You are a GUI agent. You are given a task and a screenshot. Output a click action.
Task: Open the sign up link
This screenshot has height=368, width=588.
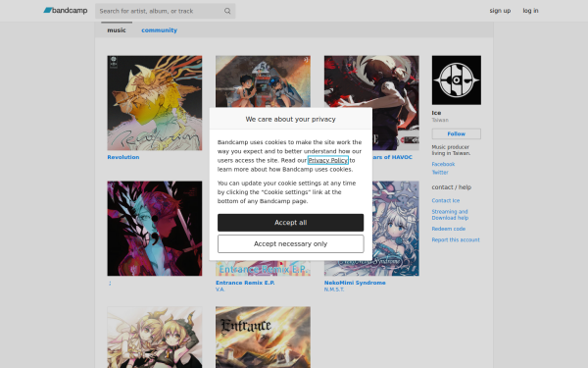pyautogui.click(x=500, y=11)
